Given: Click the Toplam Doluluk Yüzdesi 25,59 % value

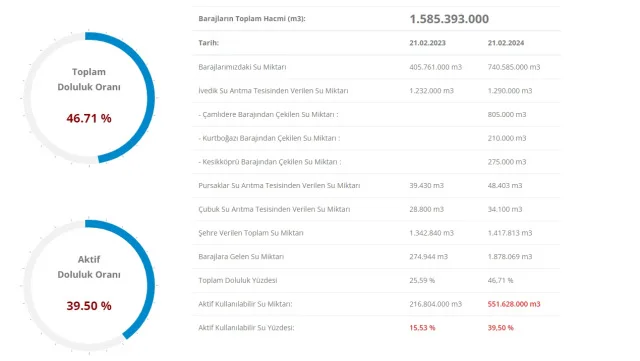Looking at the screenshot, I should pos(422,280).
